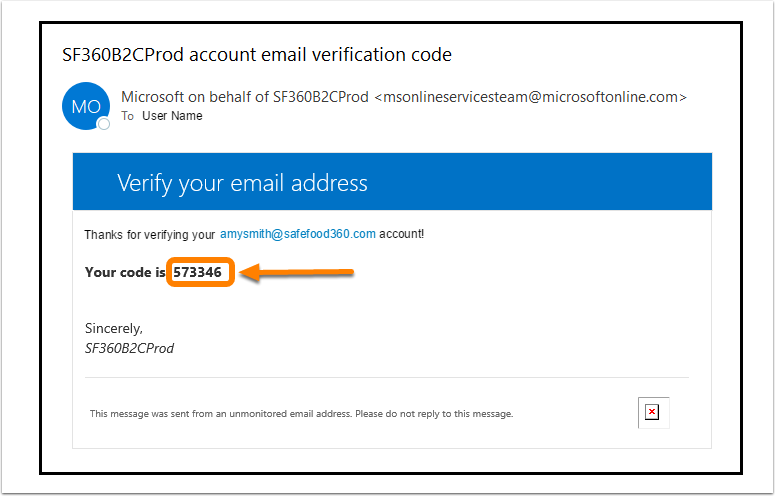
Task: Select the "User Name" recipient
Action: tap(172, 116)
